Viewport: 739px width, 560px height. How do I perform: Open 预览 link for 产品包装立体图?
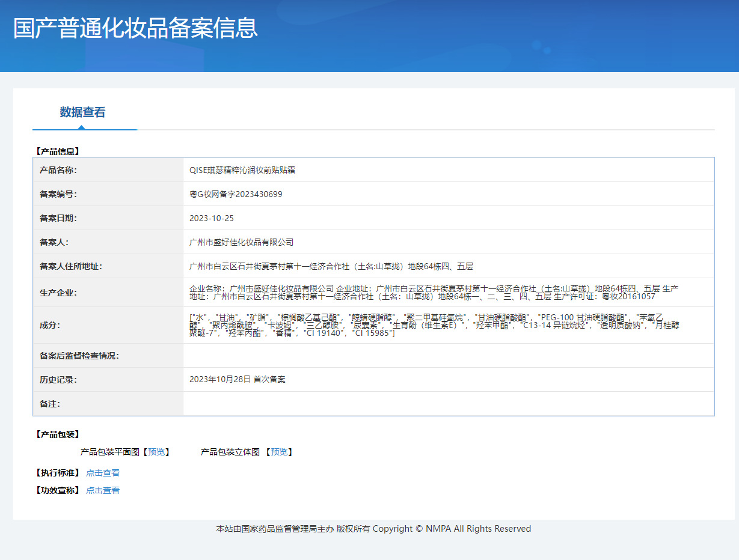coord(279,452)
